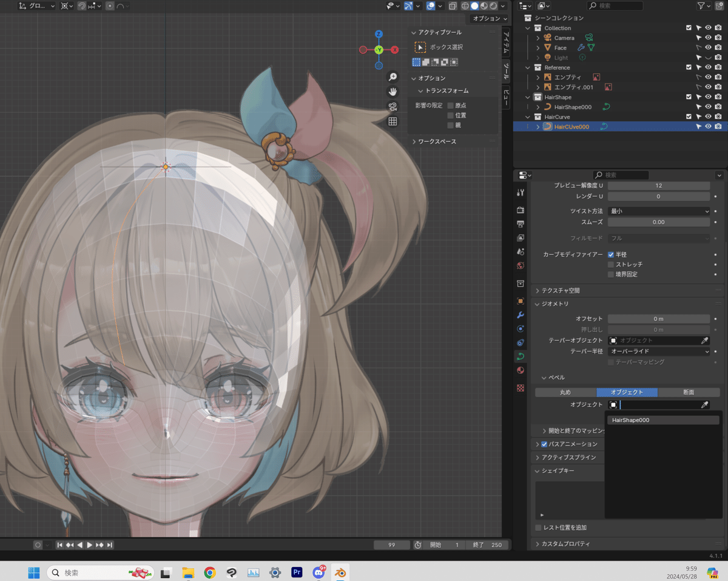Image resolution: width=728 pixels, height=581 pixels.
Task: Switch between perspective and orthographic with the grid icon
Action: tap(393, 121)
